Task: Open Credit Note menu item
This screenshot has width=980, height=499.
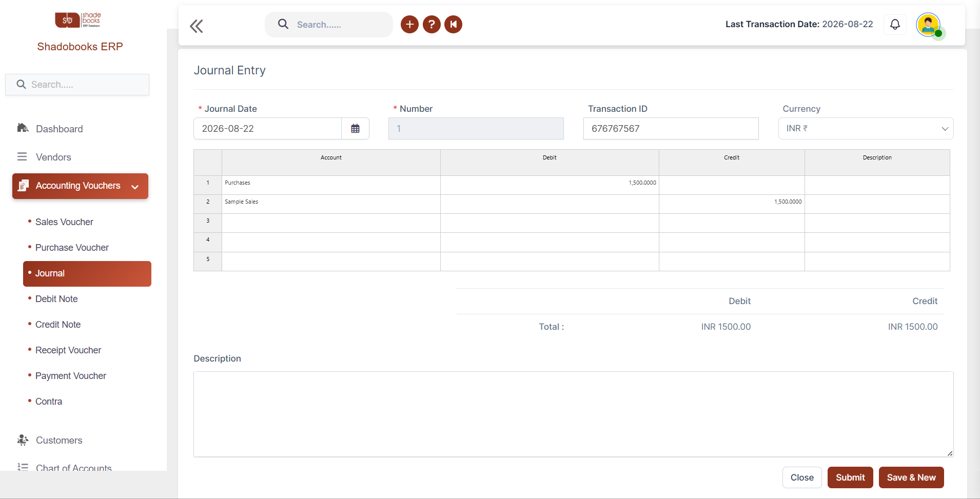Action: pos(58,325)
